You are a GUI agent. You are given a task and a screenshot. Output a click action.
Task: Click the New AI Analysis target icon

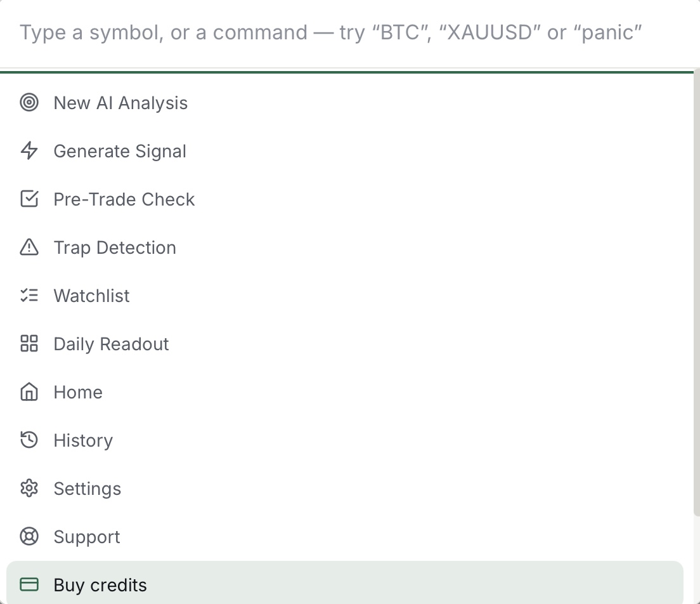point(29,103)
